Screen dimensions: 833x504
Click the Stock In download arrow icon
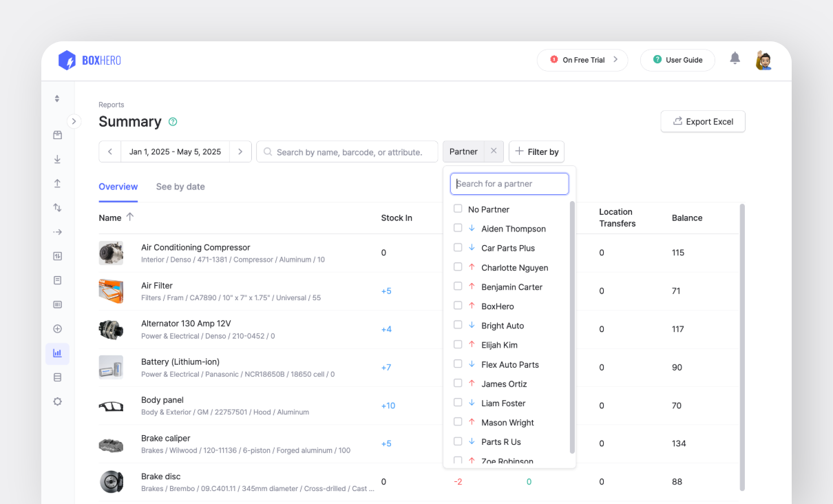click(x=57, y=159)
